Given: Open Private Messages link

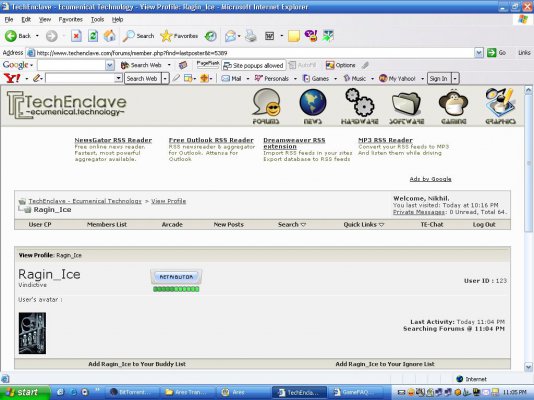Looking at the screenshot, I should 419,212.
